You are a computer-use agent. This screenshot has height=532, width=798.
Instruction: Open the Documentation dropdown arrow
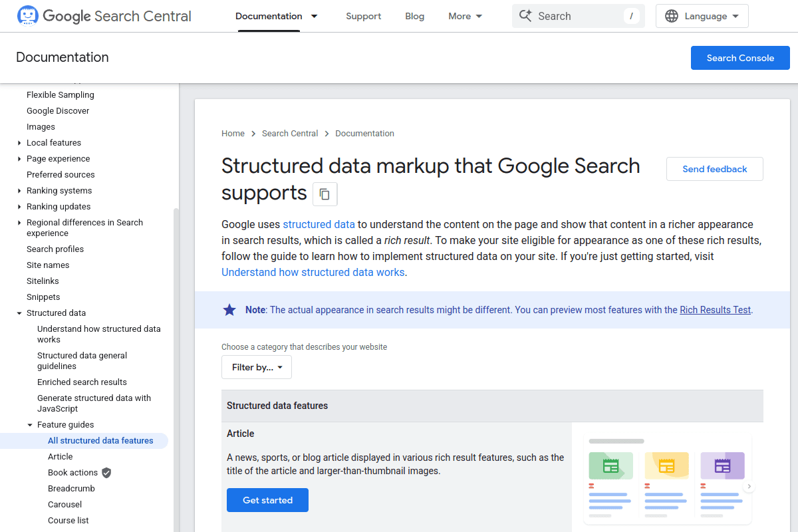314,16
